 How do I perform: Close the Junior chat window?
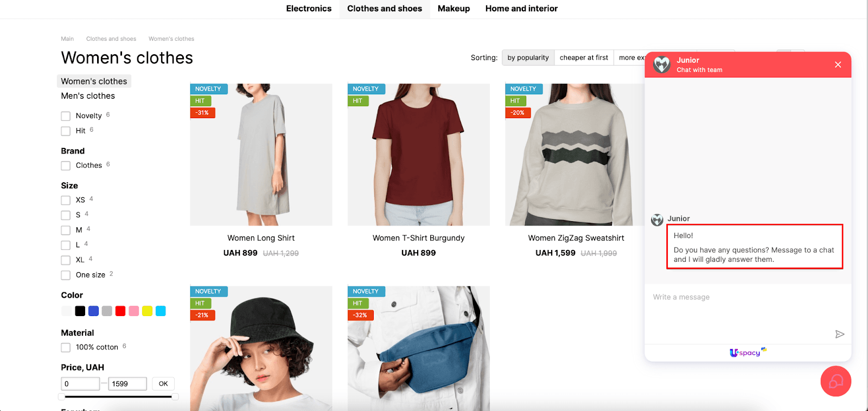(838, 65)
